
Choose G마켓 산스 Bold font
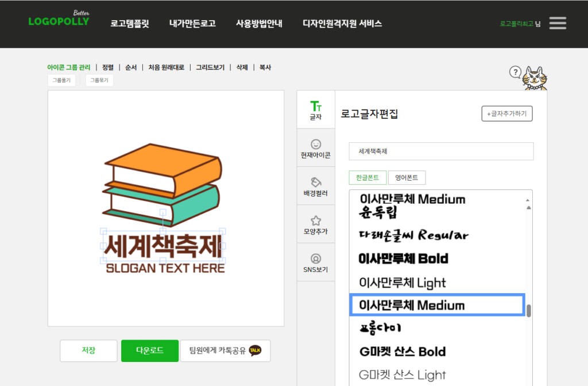click(x=403, y=352)
